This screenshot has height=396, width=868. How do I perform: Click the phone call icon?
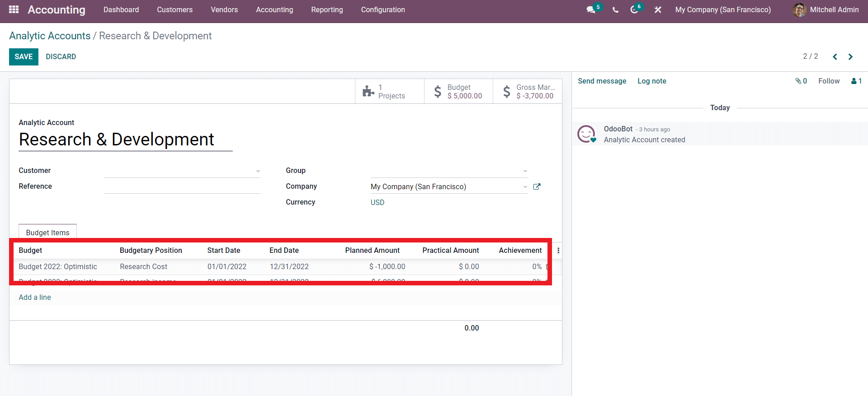coord(615,10)
